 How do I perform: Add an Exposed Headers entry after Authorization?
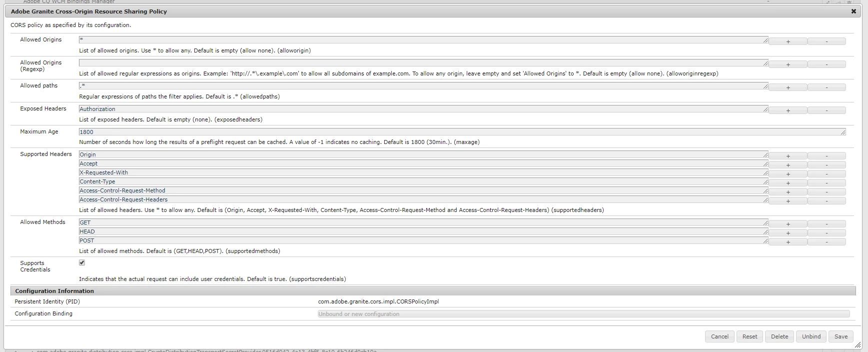coord(788,110)
